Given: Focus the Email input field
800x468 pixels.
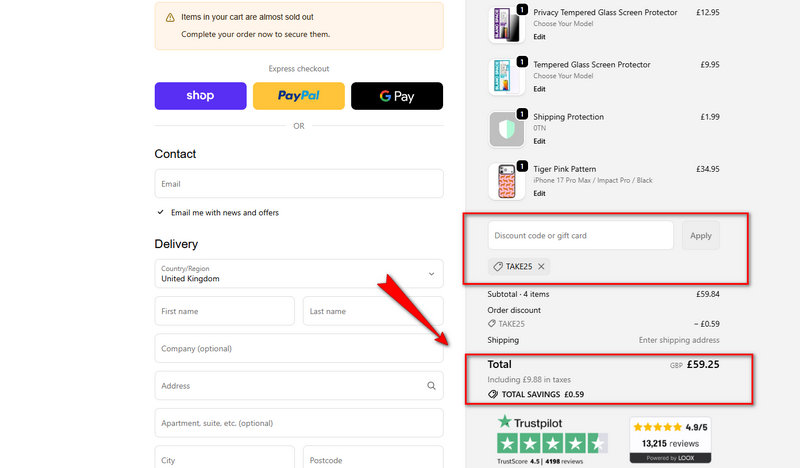Looking at the screenshot, I should pyautogui.click(x=298, y=184).
